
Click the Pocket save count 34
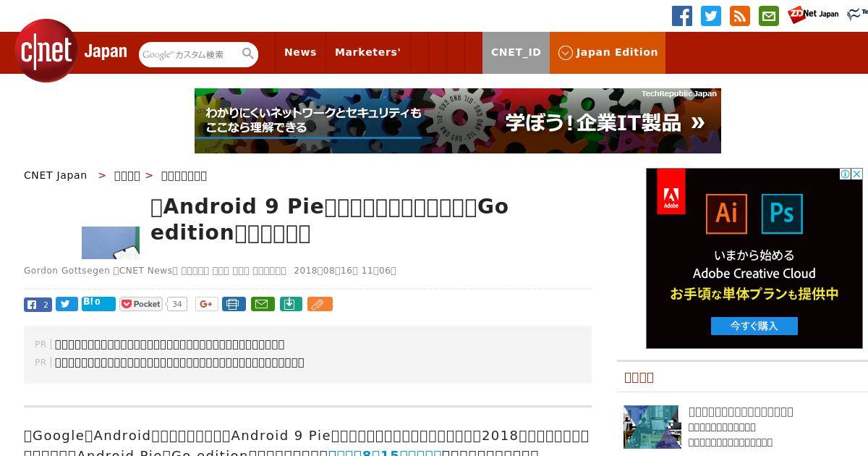point(177,305)
